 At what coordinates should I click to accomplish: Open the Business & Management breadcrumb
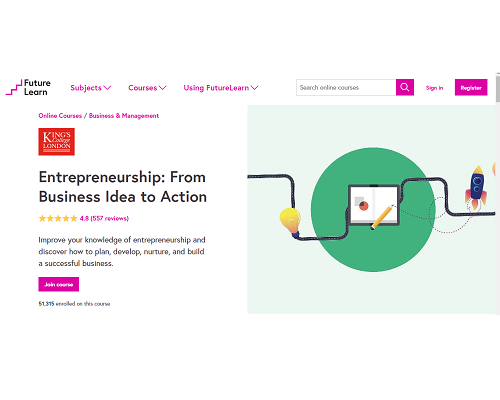tap(124, 116)
